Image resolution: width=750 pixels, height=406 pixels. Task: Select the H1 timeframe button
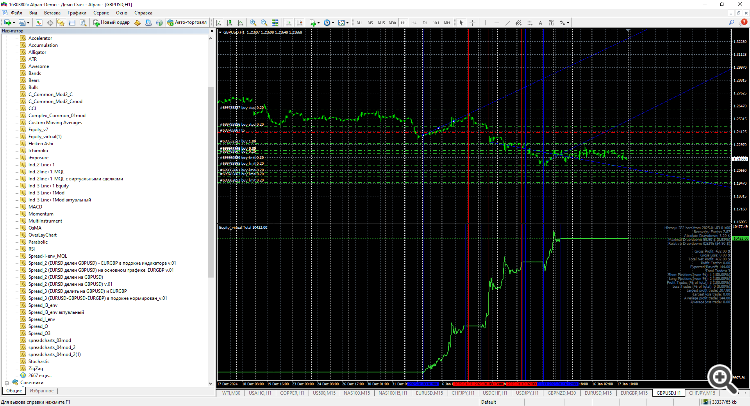[403, 22]
